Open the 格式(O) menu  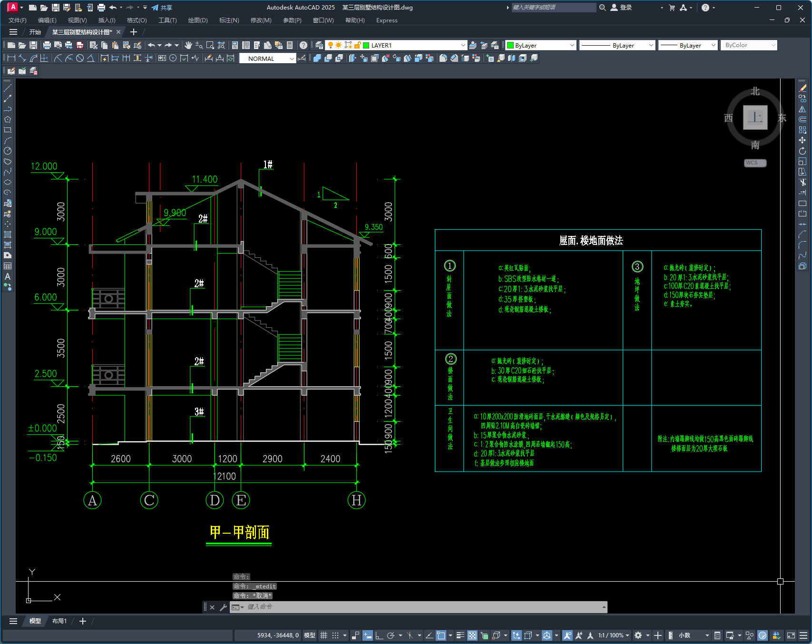137,20
